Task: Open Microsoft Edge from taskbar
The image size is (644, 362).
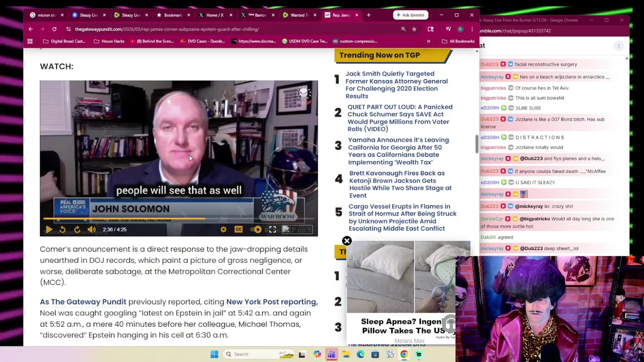Action: 361,354
